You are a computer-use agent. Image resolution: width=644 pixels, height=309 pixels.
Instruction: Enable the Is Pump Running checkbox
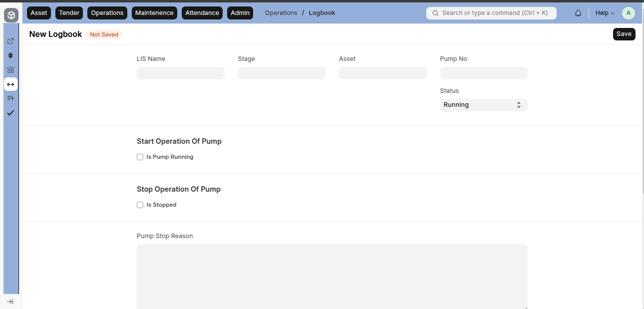[140, 157]
